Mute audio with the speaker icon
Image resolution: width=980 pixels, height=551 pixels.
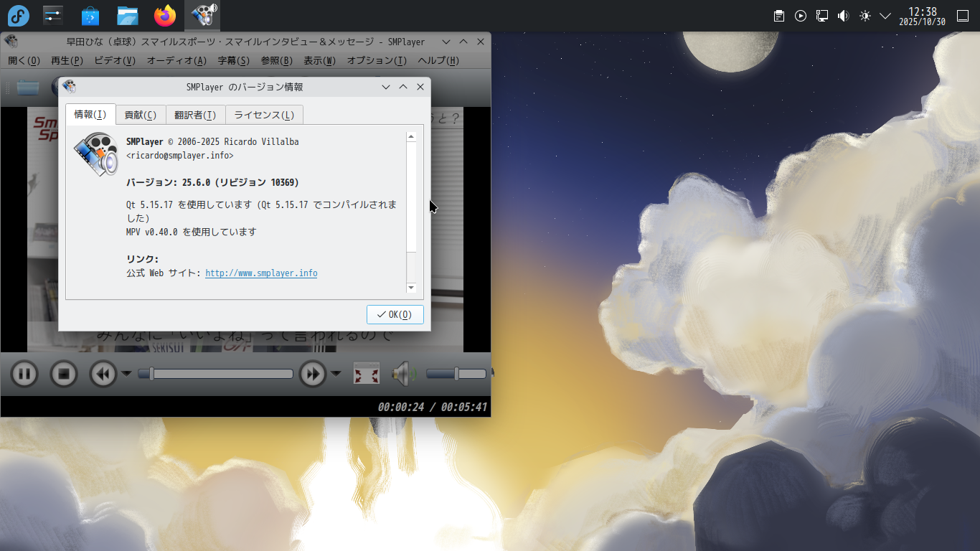[x=403, y=374]
